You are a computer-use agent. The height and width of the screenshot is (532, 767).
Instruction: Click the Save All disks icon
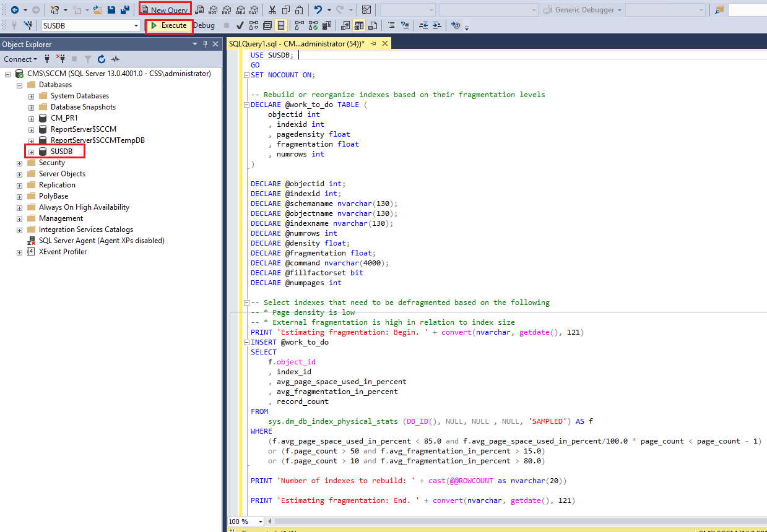pos(125,10)
